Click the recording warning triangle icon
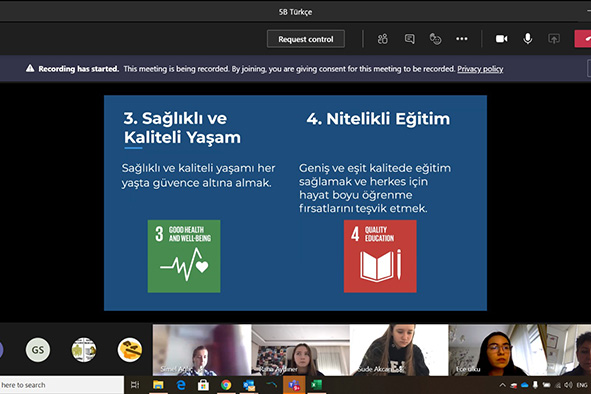 [30, 68]
